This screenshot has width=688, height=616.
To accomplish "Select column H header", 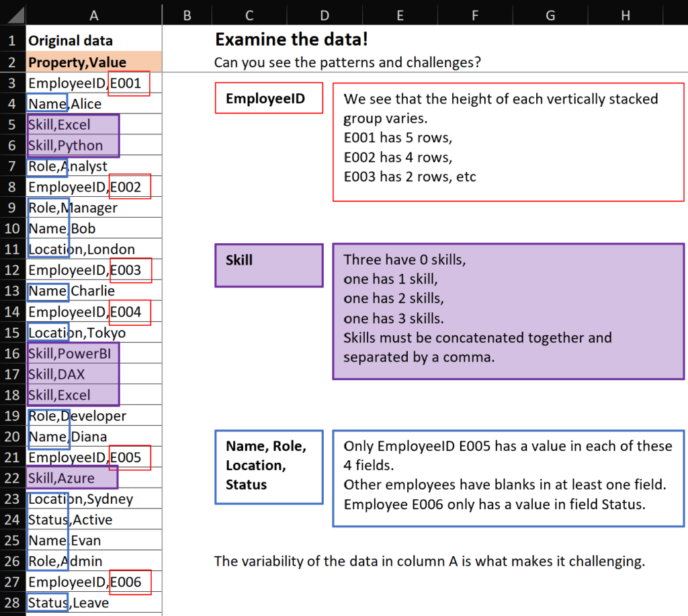I will coord(626,15).
